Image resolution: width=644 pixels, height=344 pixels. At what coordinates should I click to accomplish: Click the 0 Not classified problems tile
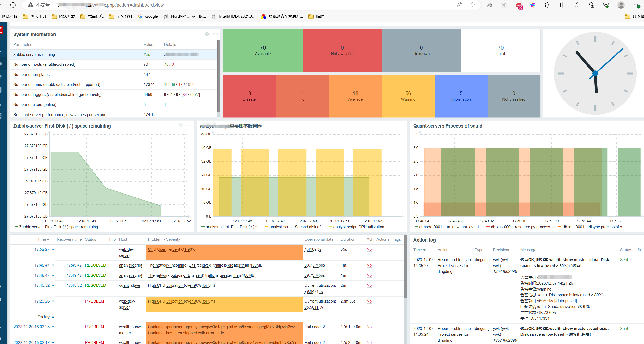514,96
